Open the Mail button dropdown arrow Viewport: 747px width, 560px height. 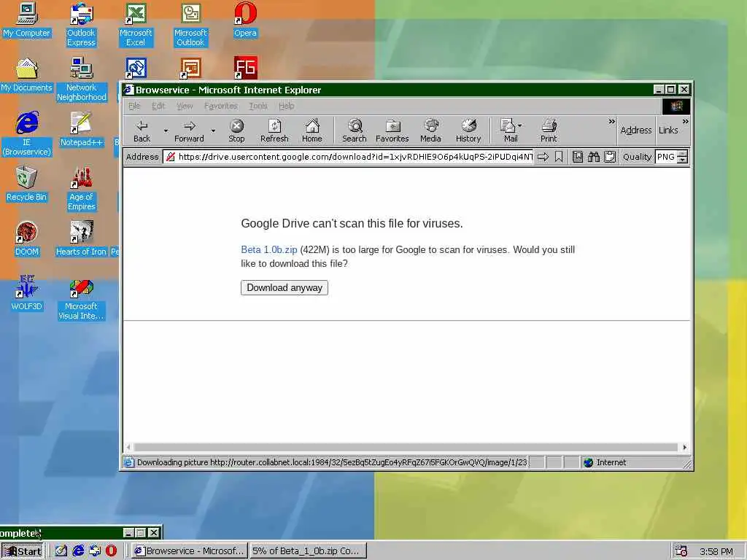519,125
